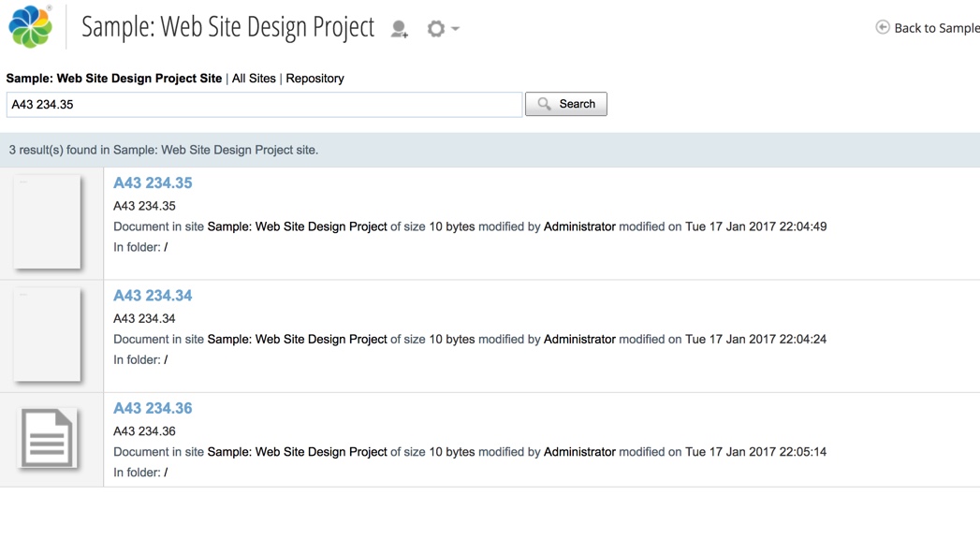Screen dimensions: 980x539
Task: Open the A43 234.34 result title
Action: [x=153, y=296]
